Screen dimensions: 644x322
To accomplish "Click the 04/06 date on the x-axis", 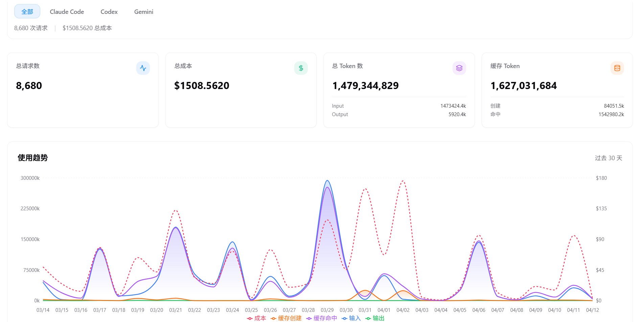I will (x=479, y=310).
